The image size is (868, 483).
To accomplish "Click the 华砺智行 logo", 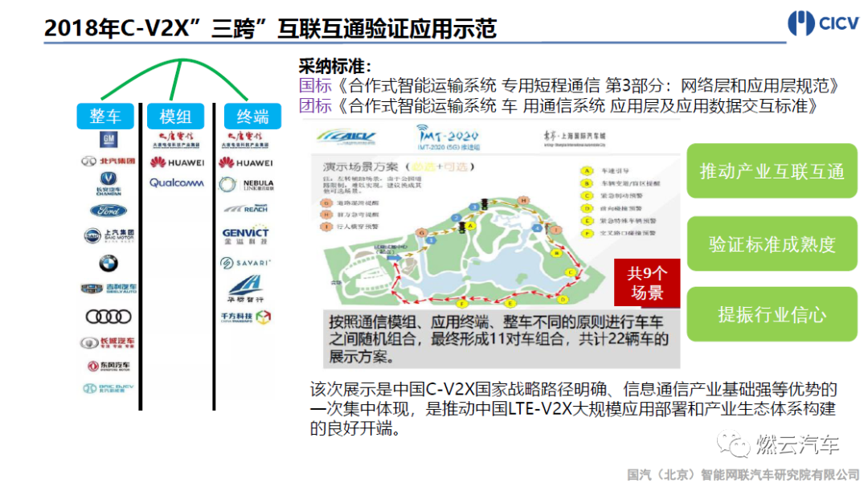I will (x=246, y=289).
